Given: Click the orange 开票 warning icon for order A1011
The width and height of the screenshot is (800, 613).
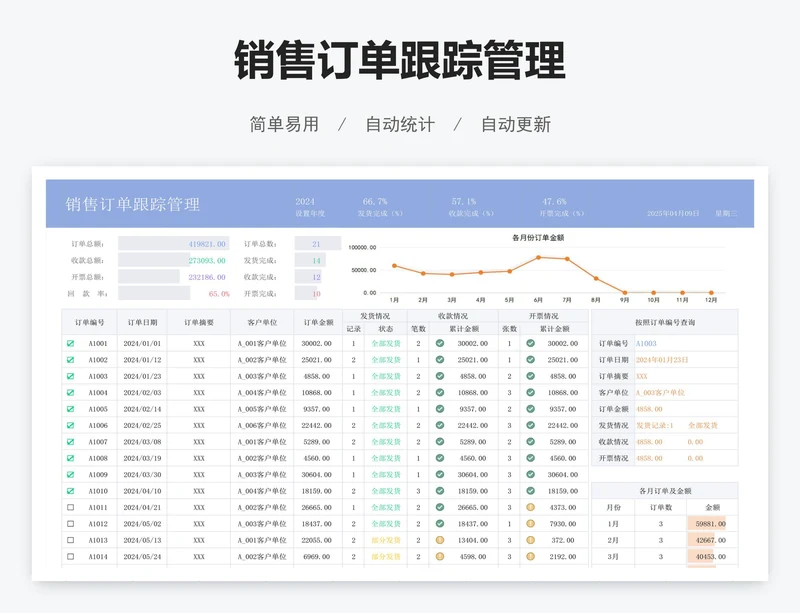Looking at the screenshot, I should click(x=531, y=507).
